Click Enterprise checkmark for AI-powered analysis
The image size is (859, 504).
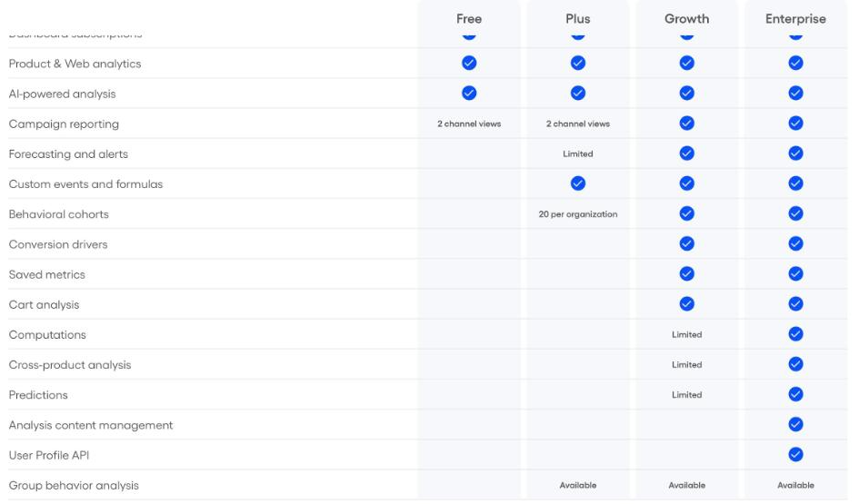[796, 93]
